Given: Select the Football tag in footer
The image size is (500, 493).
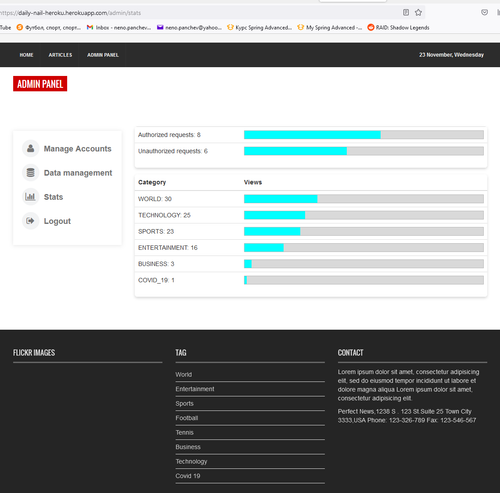Looking at the screenshot, I should [x=187, y=418].
